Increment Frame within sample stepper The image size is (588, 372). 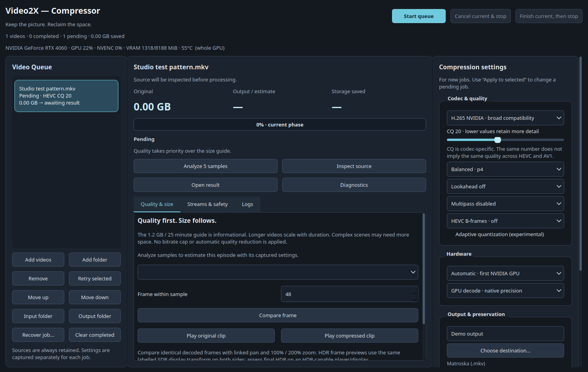[415, 290]
